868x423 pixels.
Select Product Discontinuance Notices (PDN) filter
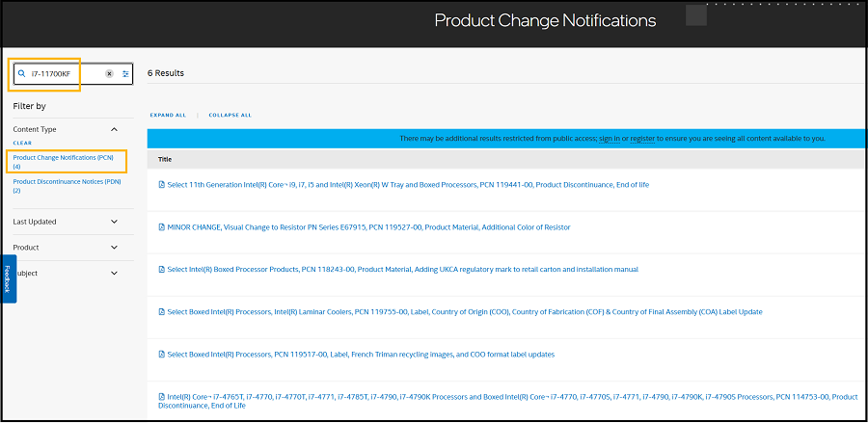pos(67,181)
